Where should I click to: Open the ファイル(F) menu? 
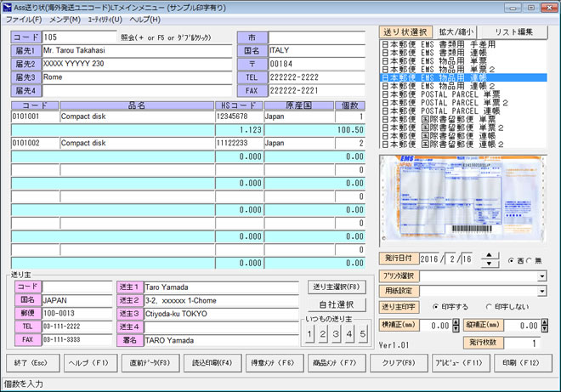coord(23,20)
